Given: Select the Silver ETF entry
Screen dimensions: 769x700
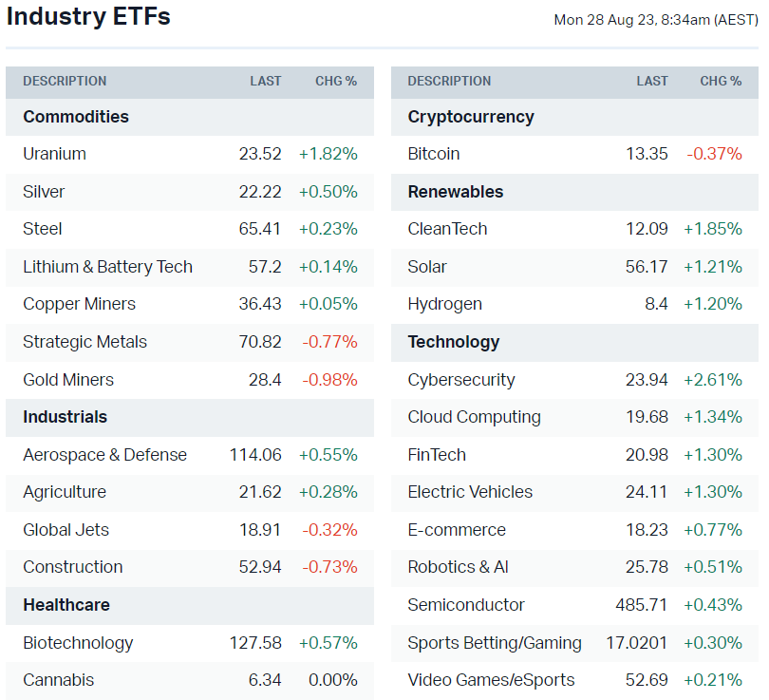Looking at the screenshot, I should [x=44, y=192].
